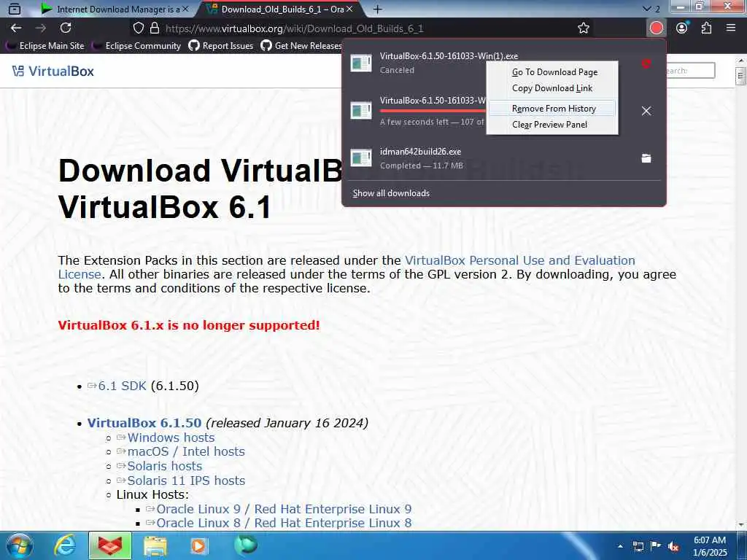Expand the list all tabs chevron
747x560 pixels.
(x=646, y=9)
